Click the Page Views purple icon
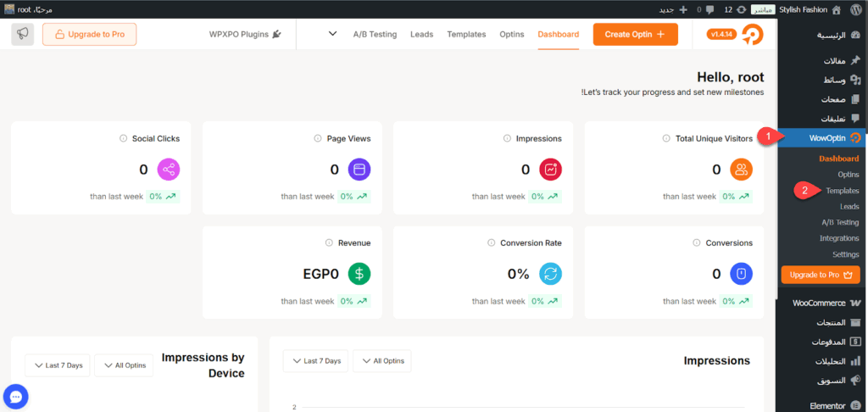 359,170
